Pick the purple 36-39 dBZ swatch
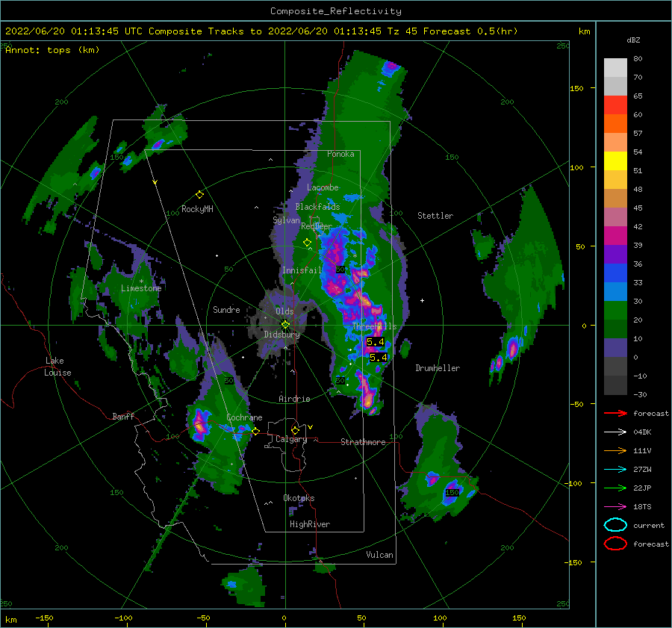 (615, 255)
